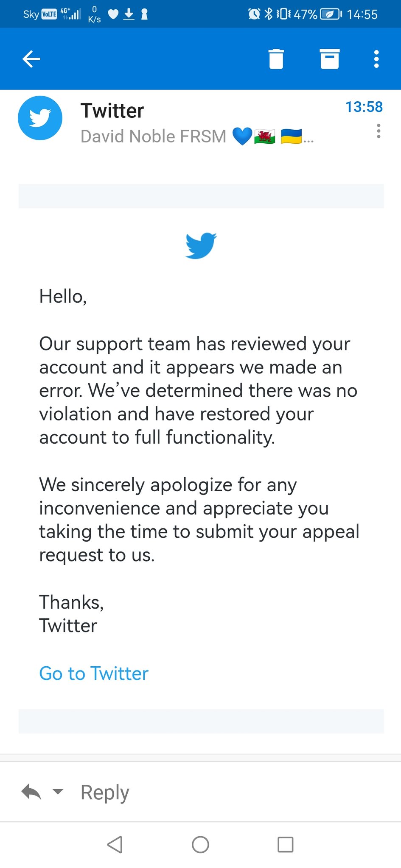The width and height of the screenshot is (401, 868).
Task: Tap the Twitter sender avatar
Action: [40, 118]
